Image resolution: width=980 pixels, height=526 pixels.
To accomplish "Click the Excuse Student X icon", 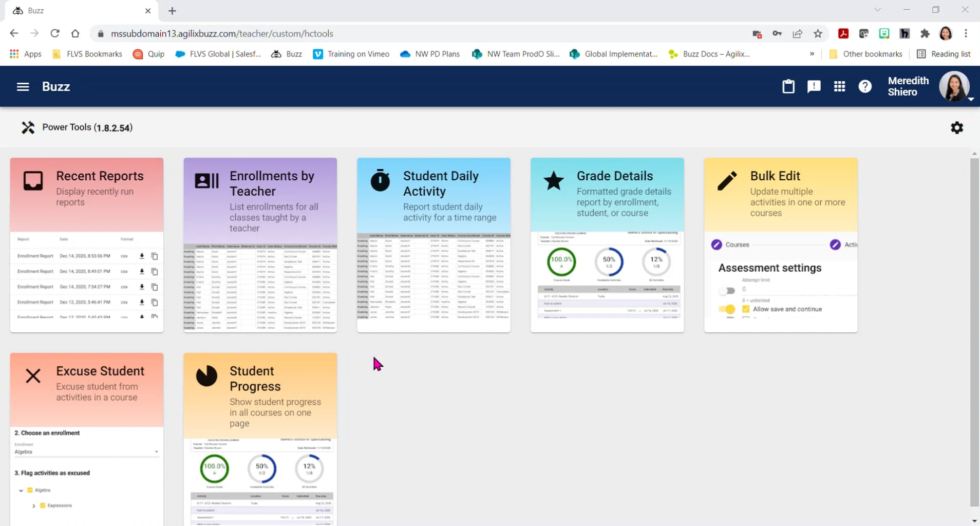I will coord(33,376).
